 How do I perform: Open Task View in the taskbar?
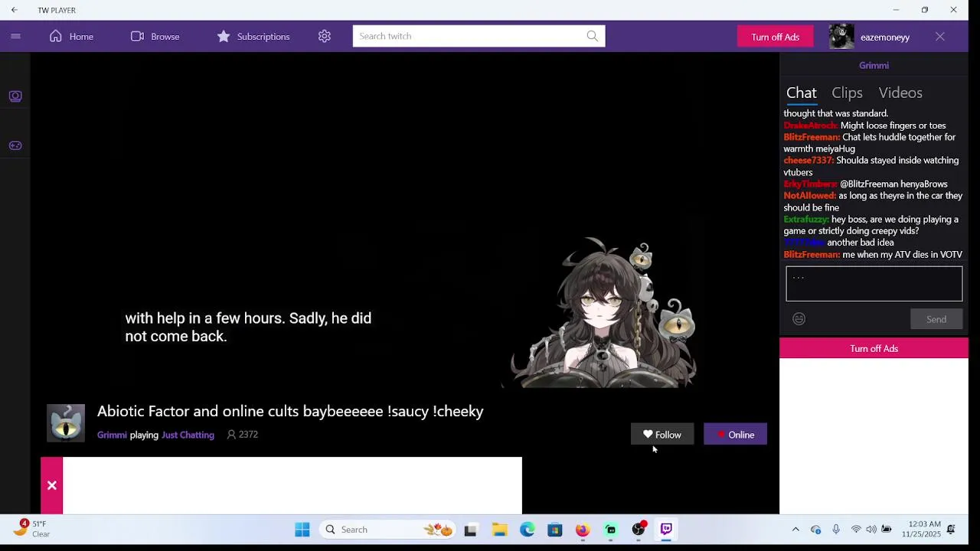[471, 530]
